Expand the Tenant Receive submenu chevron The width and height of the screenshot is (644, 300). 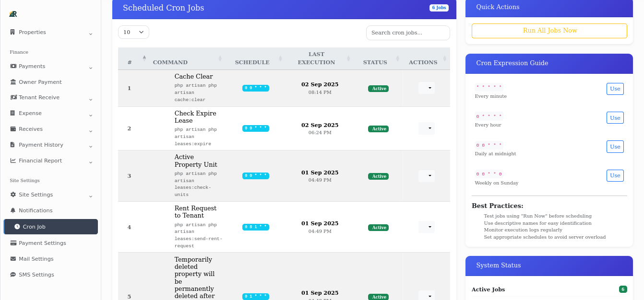point(91,99)
